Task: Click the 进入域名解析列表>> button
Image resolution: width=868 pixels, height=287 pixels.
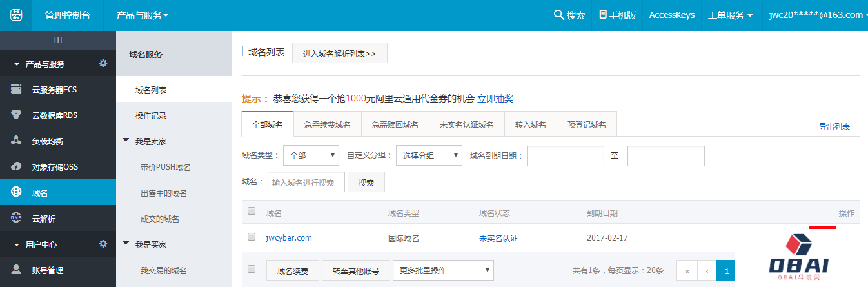Action: pyautogui.click(x=340, y=54)
